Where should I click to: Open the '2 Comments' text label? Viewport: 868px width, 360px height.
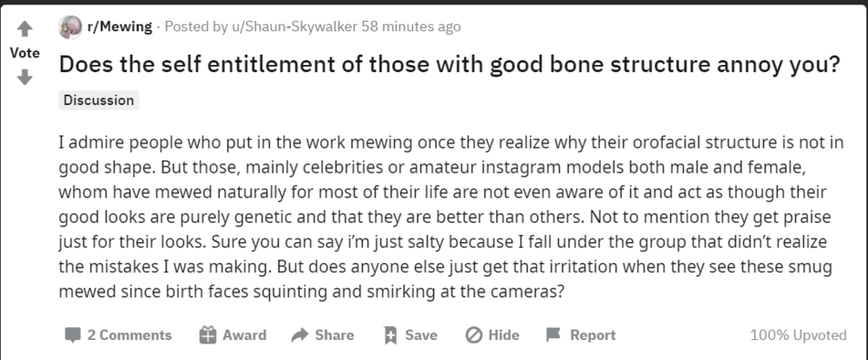click(x=129, y=335)
